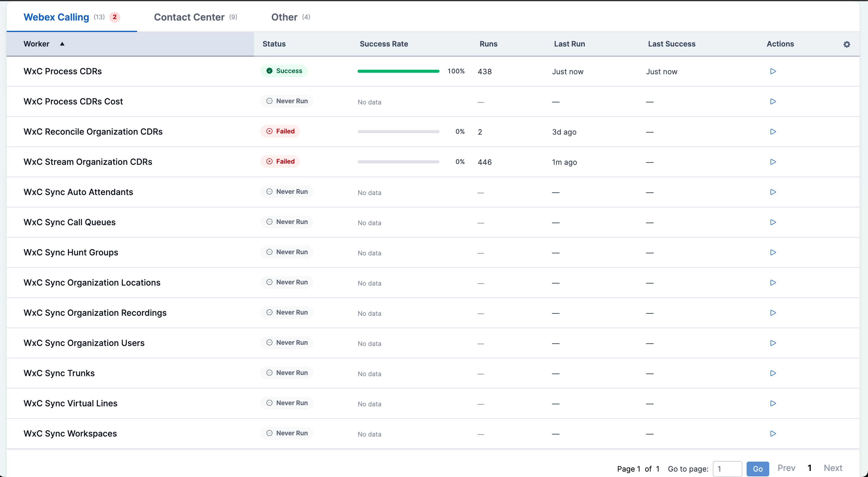The height and width of the screenshot is (477, 868).
Task: Focus the Go to page input field
Action: point(727,469)
